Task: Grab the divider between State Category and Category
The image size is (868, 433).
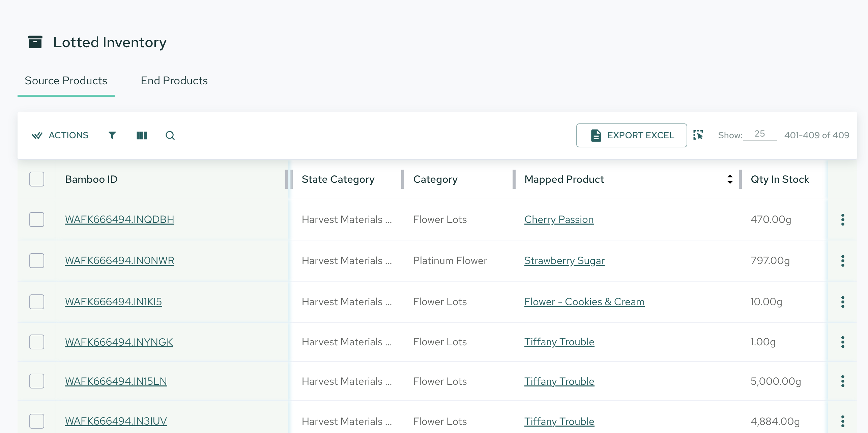Action: click(x=403, y=179)
